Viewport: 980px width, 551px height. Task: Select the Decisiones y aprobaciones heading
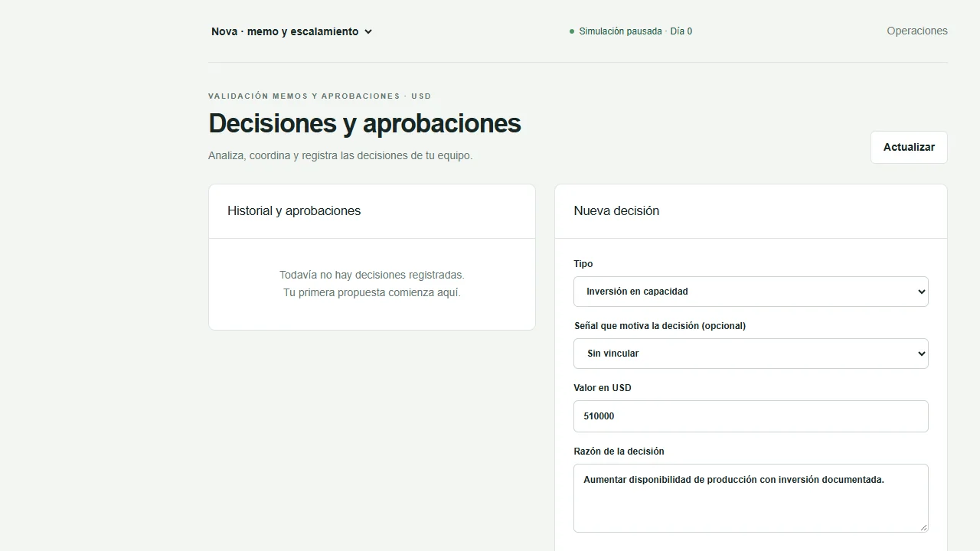tap(364, 123)
